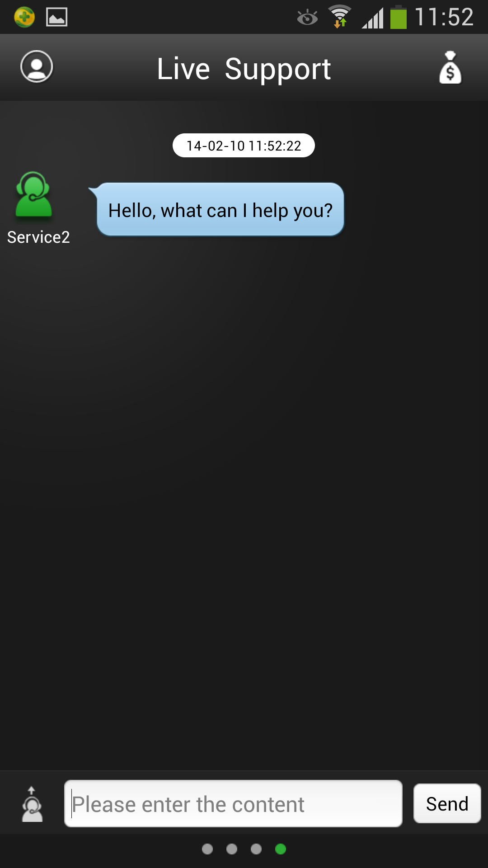Tap the agent transfer icon beside input
488x868 pixels.
pyautogui.click(x=32, y=804)
